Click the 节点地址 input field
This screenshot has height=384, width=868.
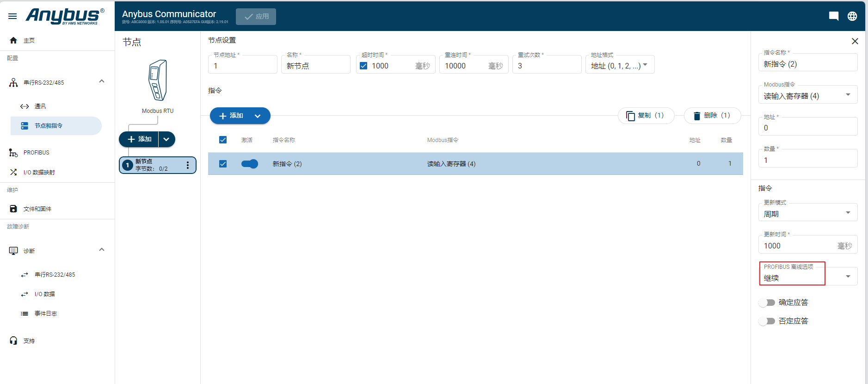click(243, 64)
